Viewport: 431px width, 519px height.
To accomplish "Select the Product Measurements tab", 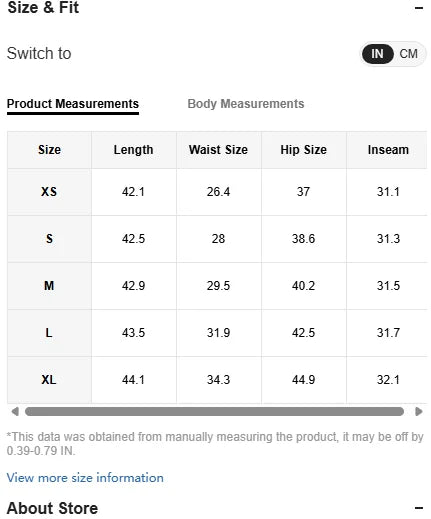I will 73,105.
